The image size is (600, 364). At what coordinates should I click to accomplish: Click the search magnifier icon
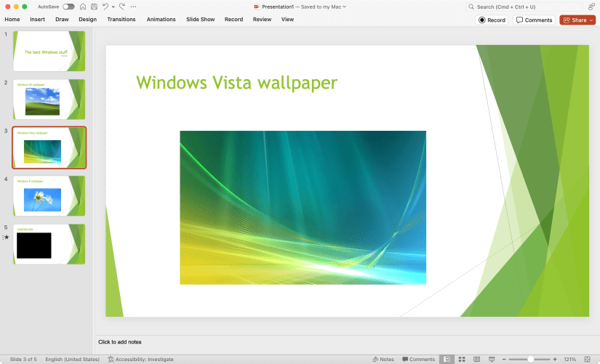tap(471, 7)
